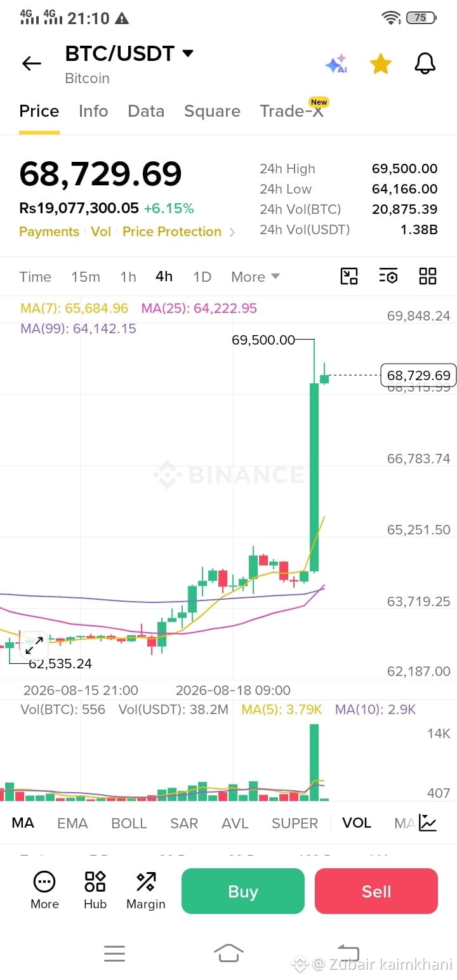The width and height of the screenshot is (457, 980).
Task: Tap the 24h Low value 64,166.00
Action: click(x=404, y=189)
